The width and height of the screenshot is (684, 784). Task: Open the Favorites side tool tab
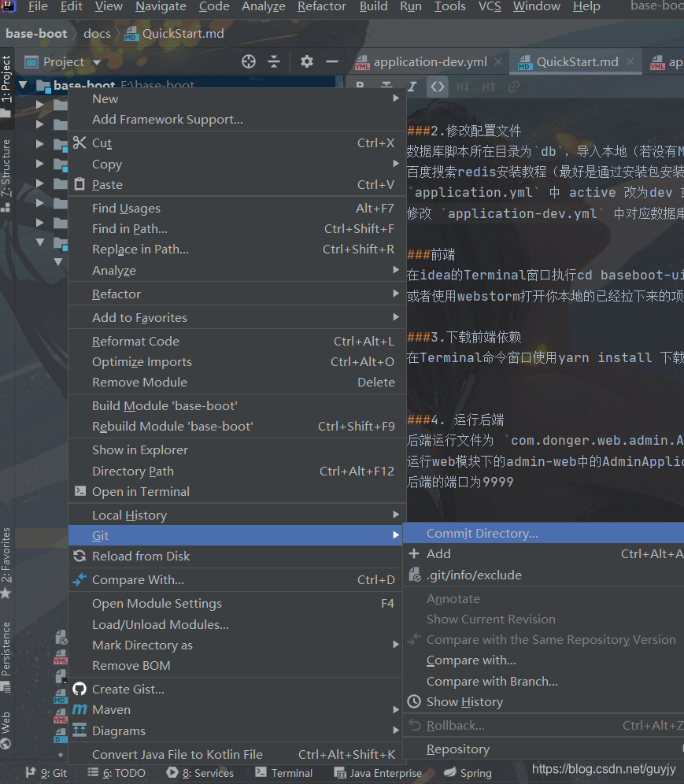click(6, 563)
